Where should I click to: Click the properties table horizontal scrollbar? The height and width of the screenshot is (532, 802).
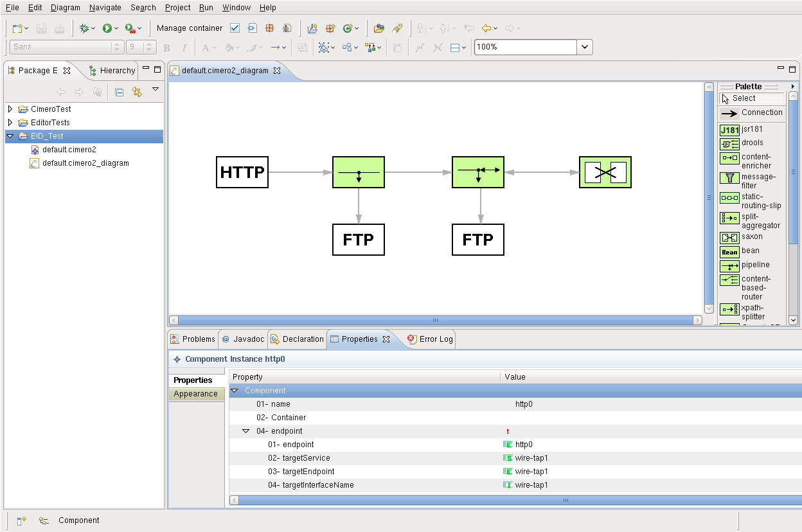click(x=515, y=500)
